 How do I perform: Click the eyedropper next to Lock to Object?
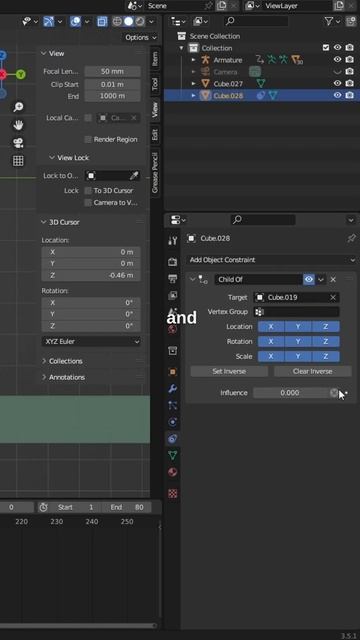(134, 176)
